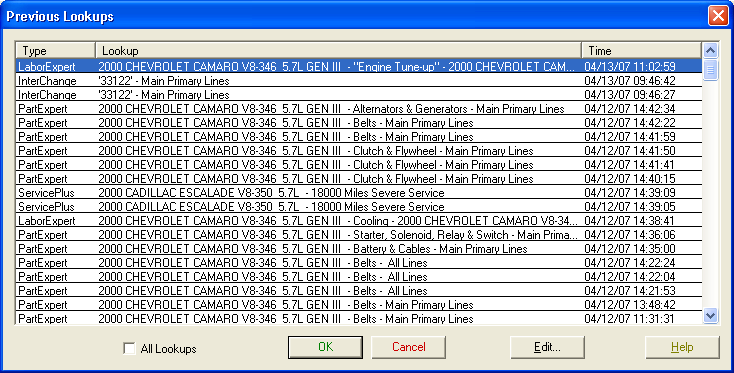734x373 pixels.
Task: Select the Clutch & Flywheel lookup at 14:40:15
Action: pyautogui.click(x=359, y=179)
